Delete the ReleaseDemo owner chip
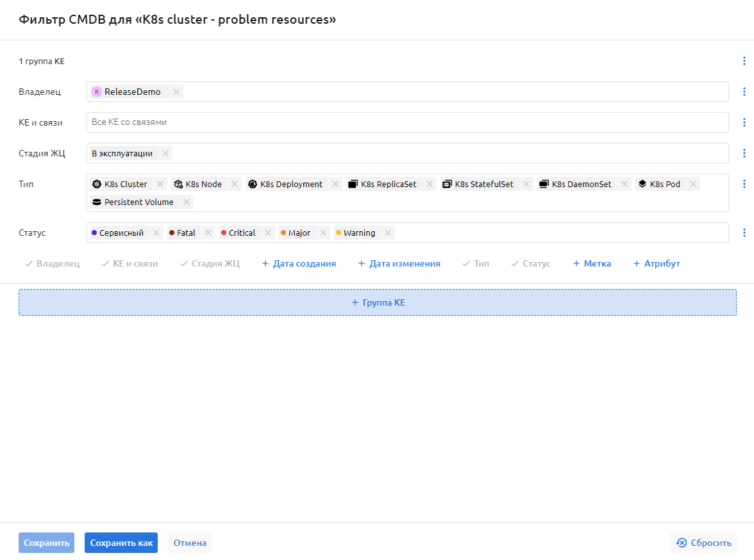 [x=176, y=92]
